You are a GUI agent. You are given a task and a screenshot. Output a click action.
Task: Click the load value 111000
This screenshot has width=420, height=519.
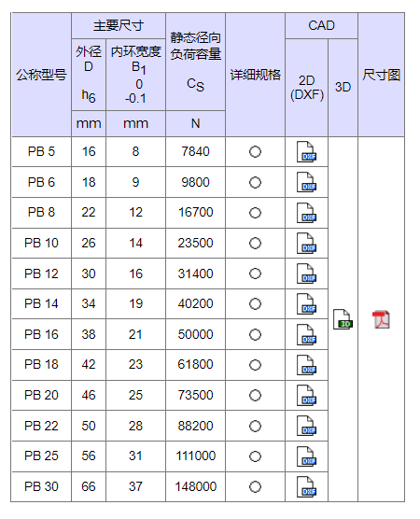point(196,456)
